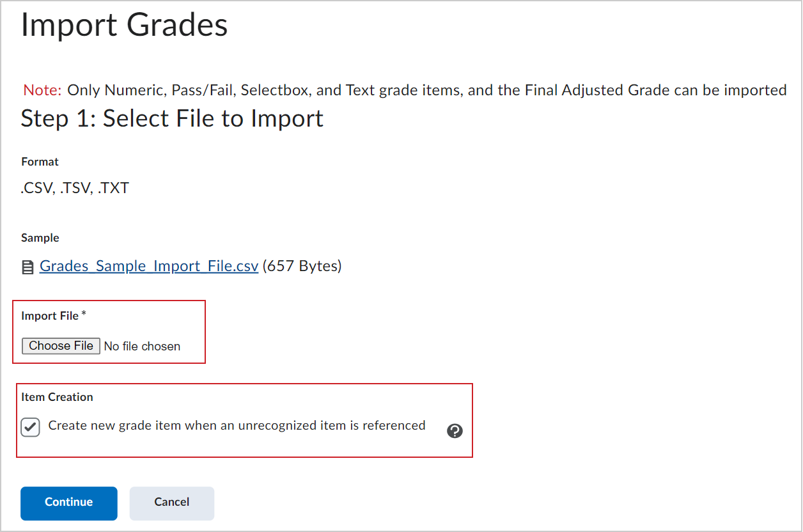Download Grades_Sample_Import_File.csv
The height and width of the screenshot is (532, 803).
(148, 265)
